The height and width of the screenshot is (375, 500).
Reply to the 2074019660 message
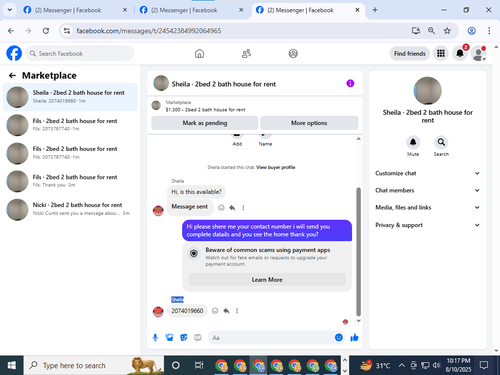point(226,311)
